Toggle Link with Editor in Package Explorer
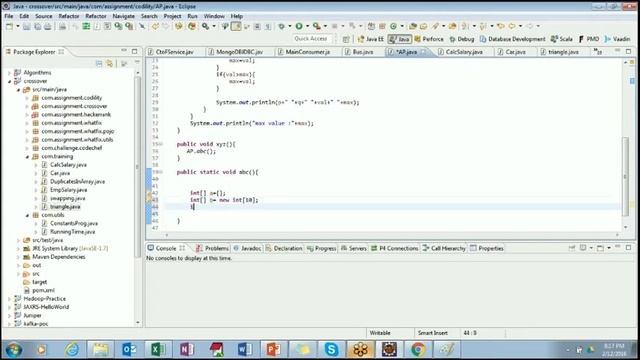640x360 pixels. point(109,63)
